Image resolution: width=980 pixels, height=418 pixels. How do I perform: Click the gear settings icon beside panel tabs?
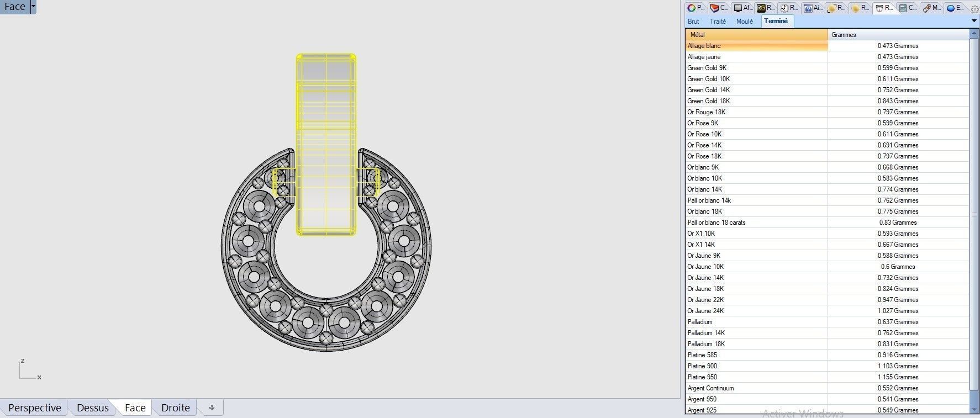(x=974, y=9)
